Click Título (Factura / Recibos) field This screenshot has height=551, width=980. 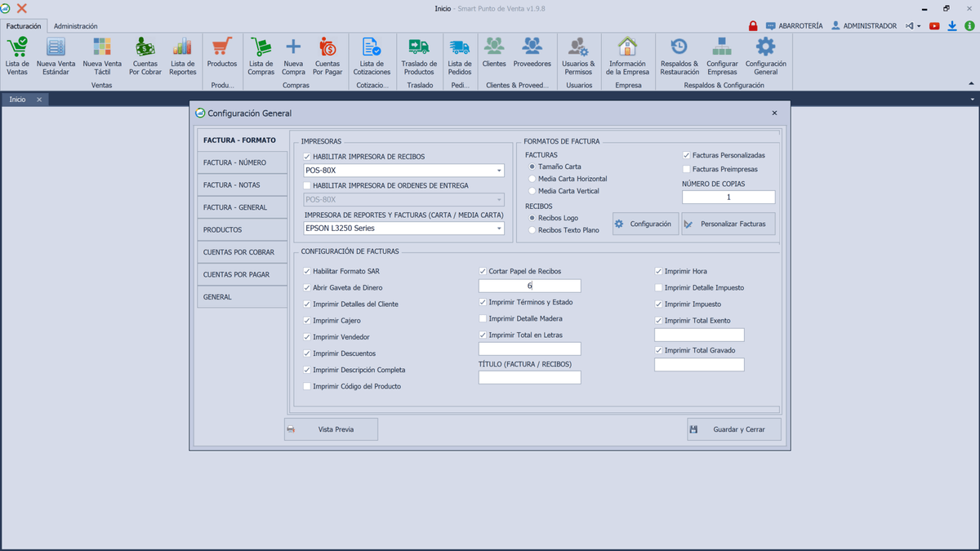coord(529,377)
